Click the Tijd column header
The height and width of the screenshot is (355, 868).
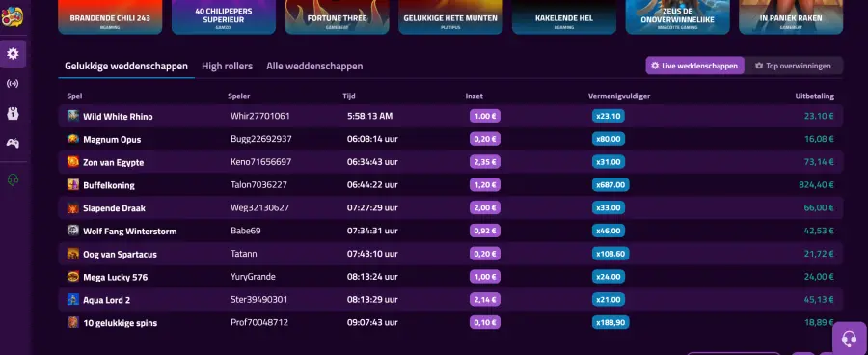point(349,96)
